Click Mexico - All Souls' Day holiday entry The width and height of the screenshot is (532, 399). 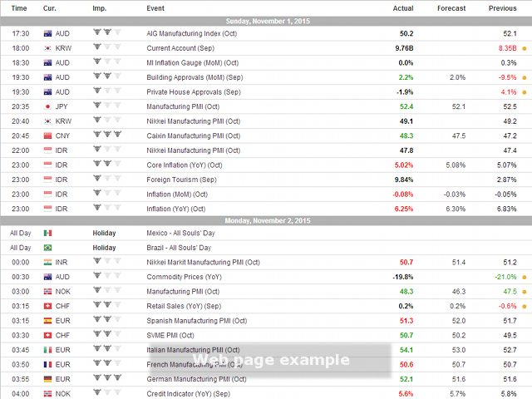(x=181, y=233)
